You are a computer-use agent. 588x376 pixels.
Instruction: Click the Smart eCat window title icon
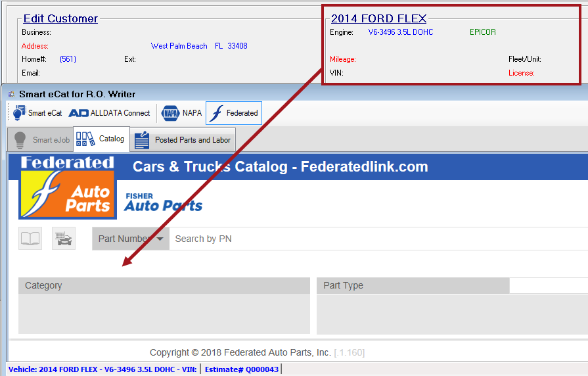coord(12,94)
